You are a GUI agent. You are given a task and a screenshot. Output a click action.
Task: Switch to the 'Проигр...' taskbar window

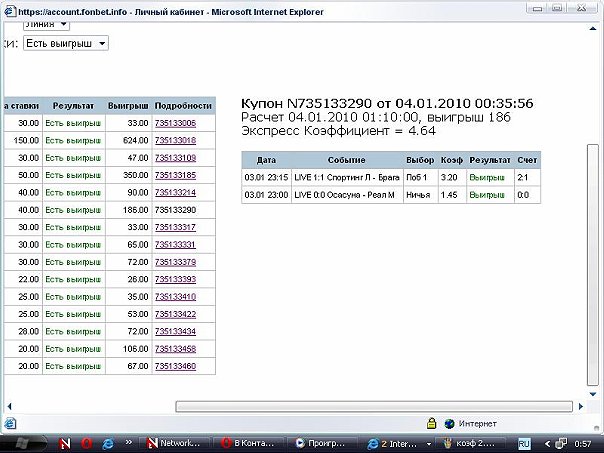pos(320,443)
